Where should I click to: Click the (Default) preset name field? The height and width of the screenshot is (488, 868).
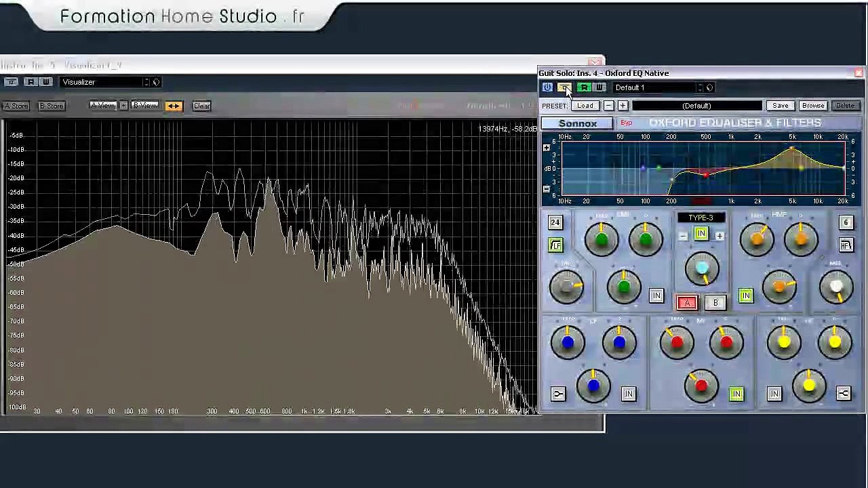[x=696, y=106]
